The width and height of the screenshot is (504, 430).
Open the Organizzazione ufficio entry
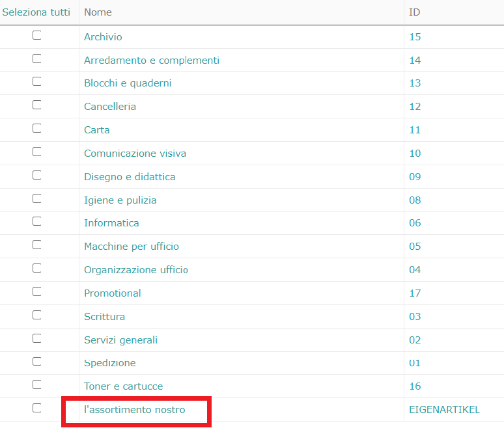click(136, 270)
